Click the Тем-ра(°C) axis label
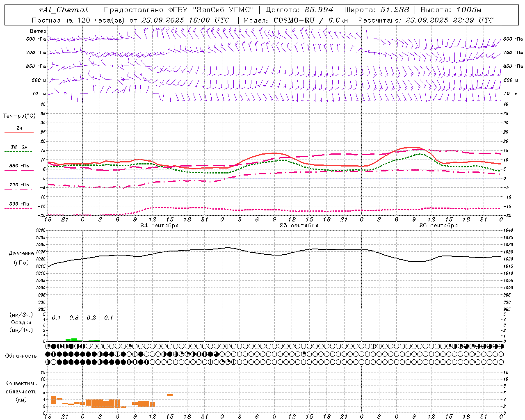This screenshot has width=525, height=420. (x=19, y=116)
